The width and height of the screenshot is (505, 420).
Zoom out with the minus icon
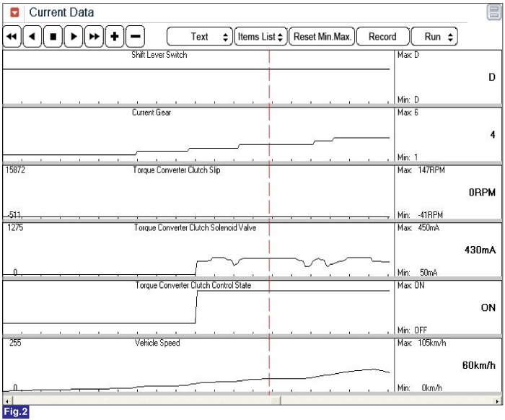point(135,37)
